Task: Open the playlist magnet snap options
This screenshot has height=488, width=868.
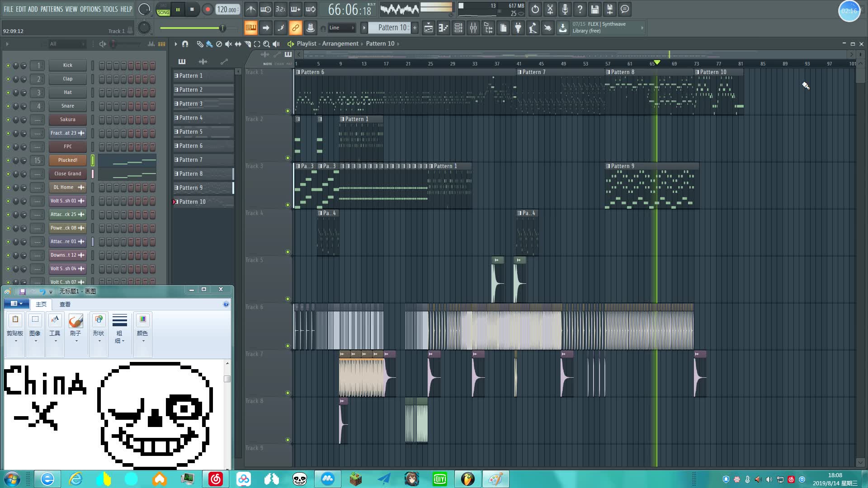Action: coord(185,44)
